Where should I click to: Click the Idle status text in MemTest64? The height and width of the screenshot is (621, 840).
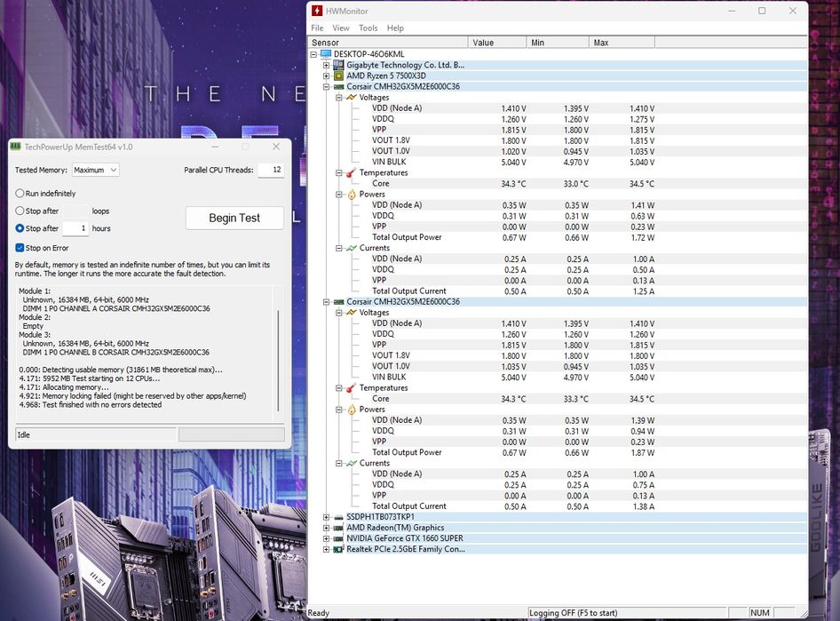click(24, 434)
